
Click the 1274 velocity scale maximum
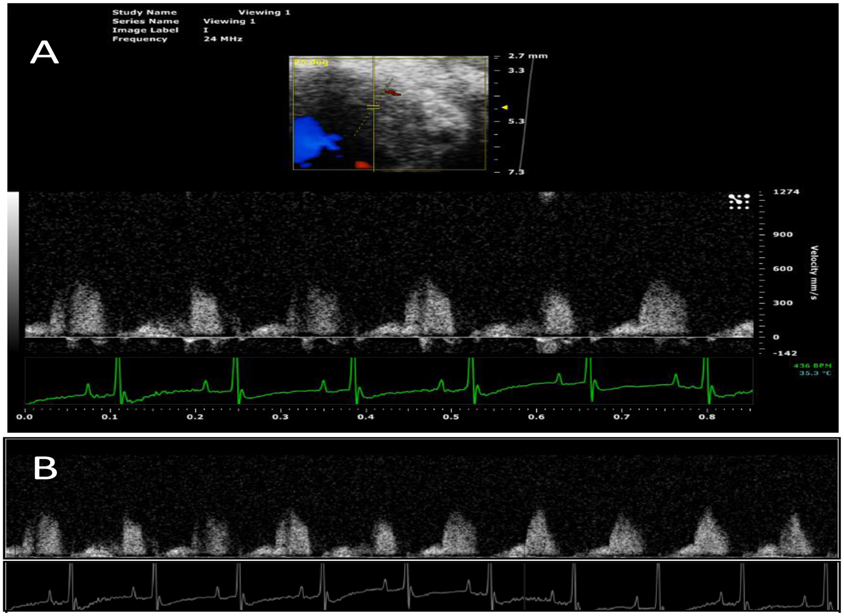pos(786,192)
